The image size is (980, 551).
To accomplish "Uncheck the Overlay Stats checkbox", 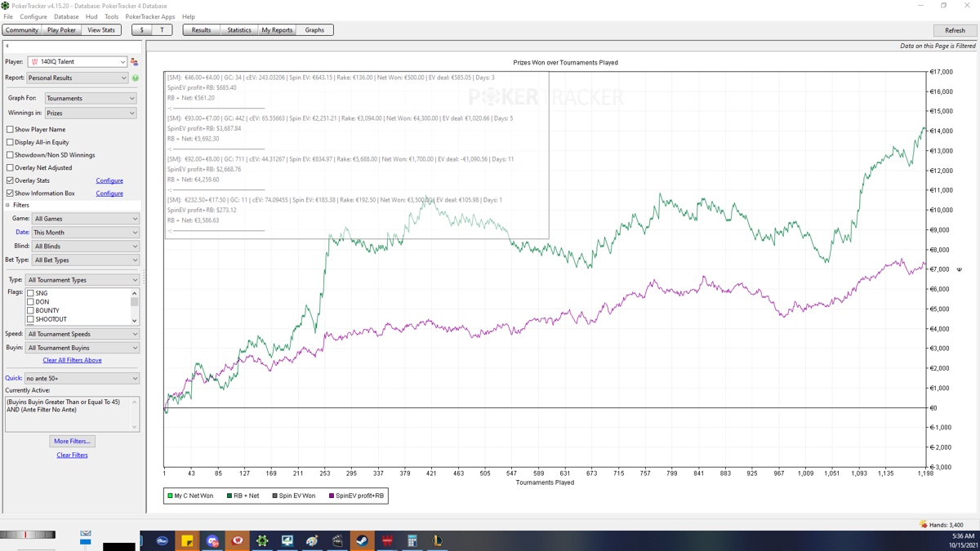I will click(x=10, y=180).
